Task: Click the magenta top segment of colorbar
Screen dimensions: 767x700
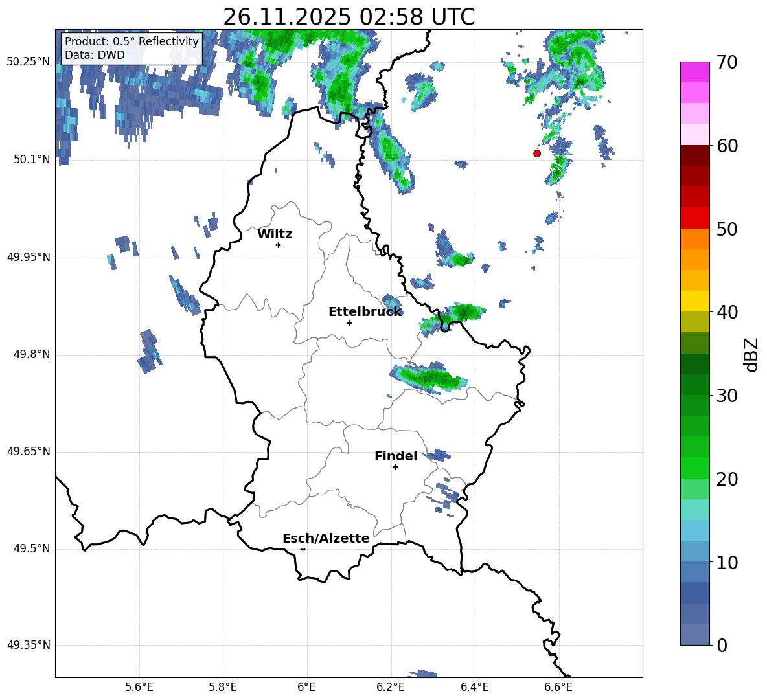Action: point(694,72)
